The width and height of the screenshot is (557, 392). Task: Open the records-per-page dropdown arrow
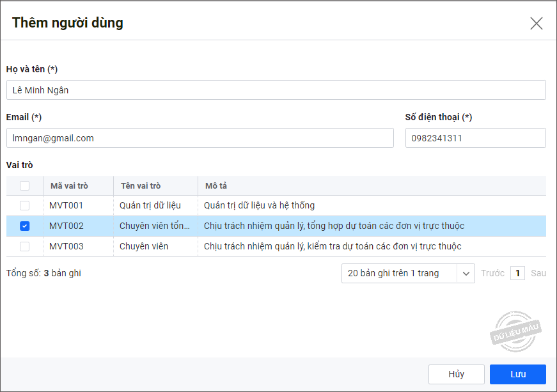pos(466,274)
